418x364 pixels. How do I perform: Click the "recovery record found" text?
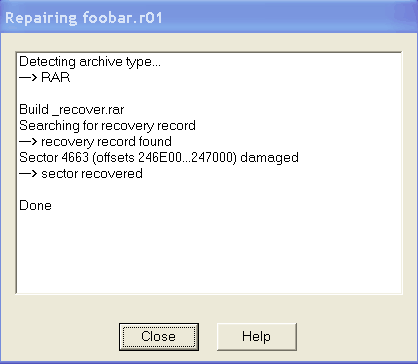pos(107,142)
